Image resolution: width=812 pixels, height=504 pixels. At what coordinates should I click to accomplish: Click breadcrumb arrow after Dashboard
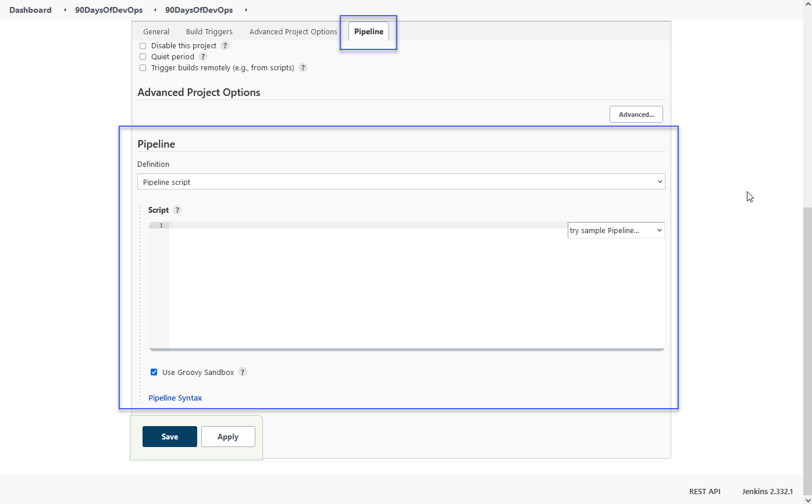[x=65, y=10]
